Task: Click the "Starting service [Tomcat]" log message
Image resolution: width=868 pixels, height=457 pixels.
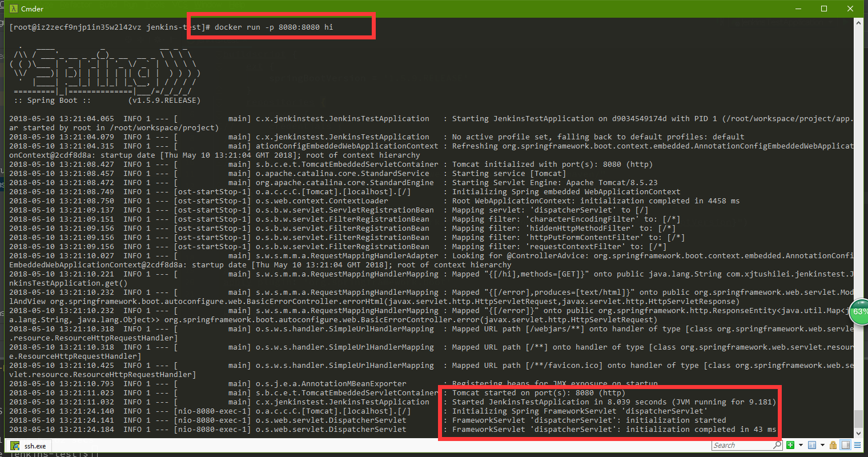Action: pos(509,173)
